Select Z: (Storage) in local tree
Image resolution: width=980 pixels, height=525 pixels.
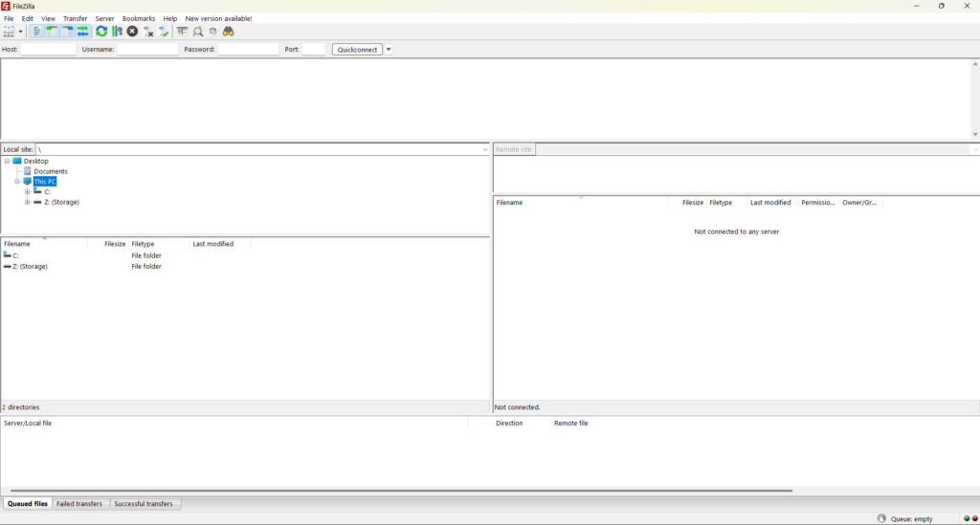(x=61, y=203)
